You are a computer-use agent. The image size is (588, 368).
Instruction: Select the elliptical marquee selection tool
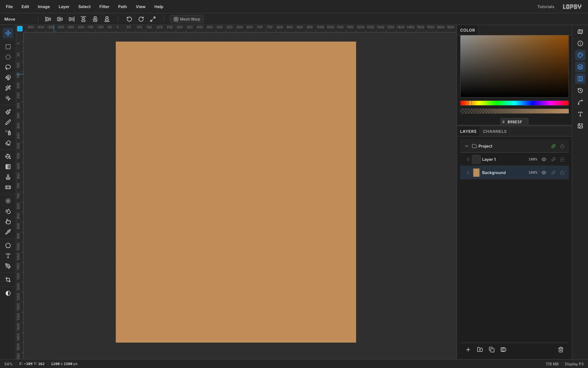point(8,57)
